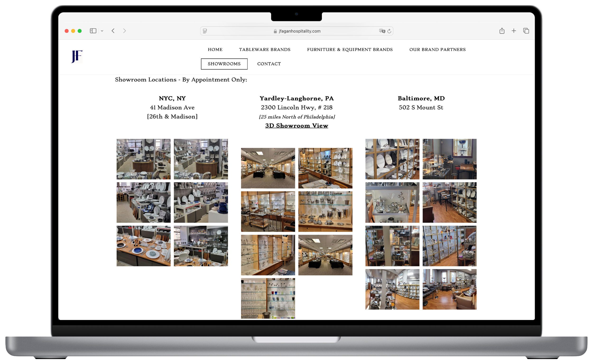Viewport: 593px width, 364px height.
Task: Click the jfaganhospitality.com address field
Action: pyautogui.click(x=297, y=31)
